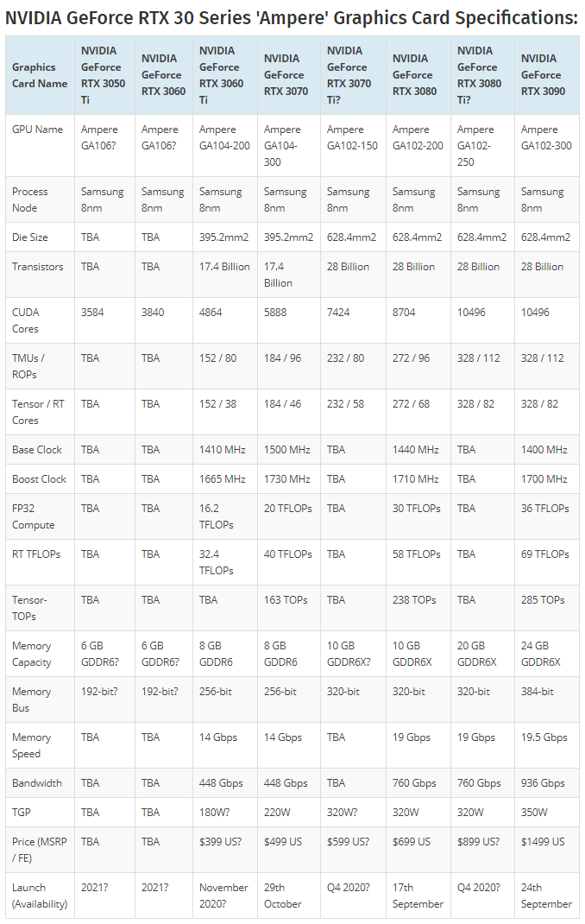Click the Ampere GA104-200 GPU name cell
Image resolution: width=585 pixels, height=924 pixels.
point(224,137)
